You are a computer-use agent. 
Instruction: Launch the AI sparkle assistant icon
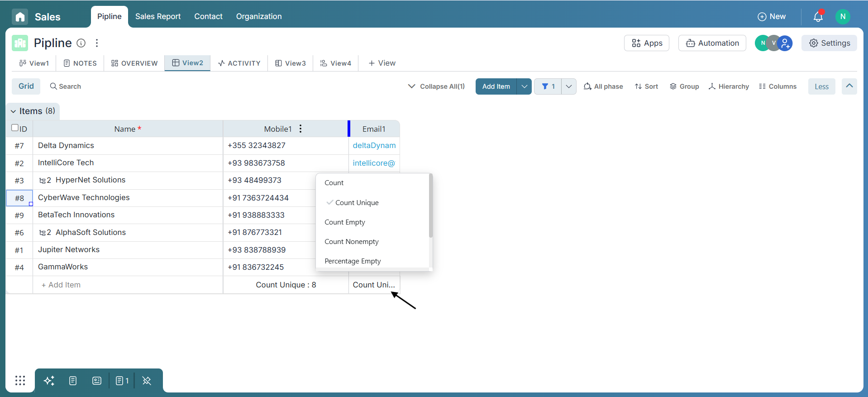click(x=49, y=381)
